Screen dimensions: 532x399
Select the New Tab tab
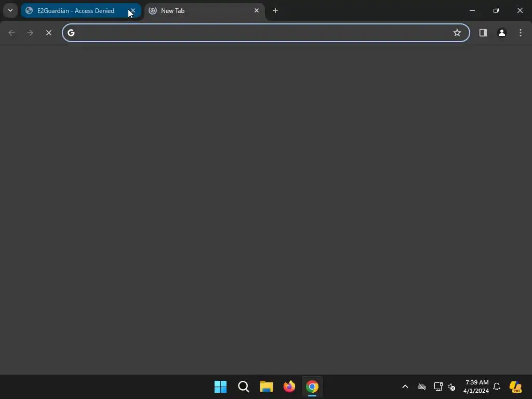tap(204, 10)
